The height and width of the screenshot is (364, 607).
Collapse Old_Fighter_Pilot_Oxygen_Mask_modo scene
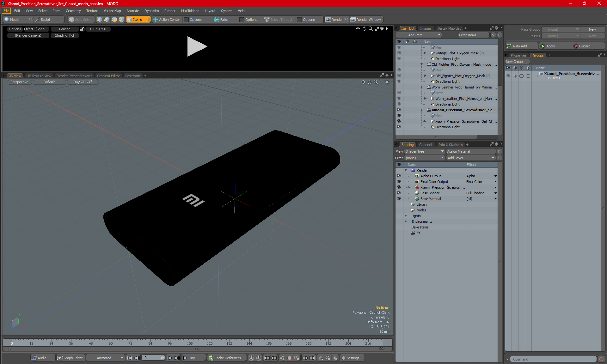[421, 64]
